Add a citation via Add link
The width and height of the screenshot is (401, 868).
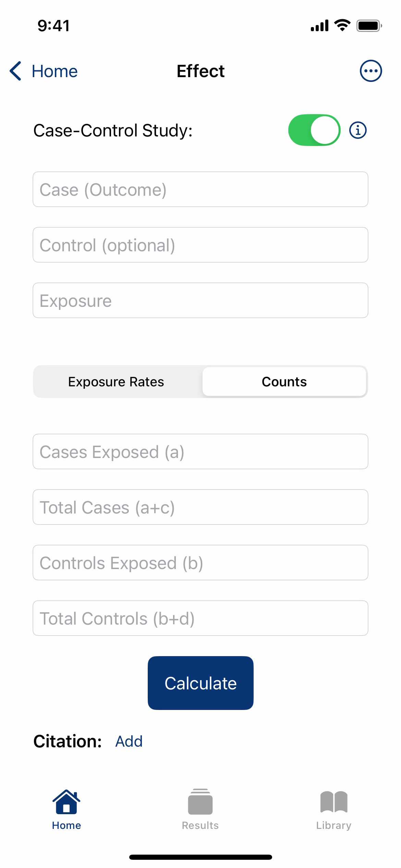click(x=129, y=741)
